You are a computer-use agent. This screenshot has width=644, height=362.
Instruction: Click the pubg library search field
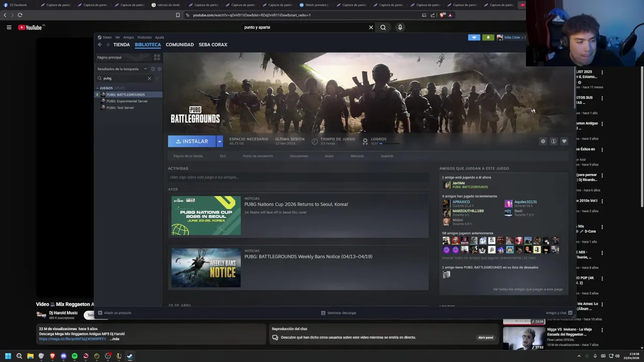tap(124, 78)
